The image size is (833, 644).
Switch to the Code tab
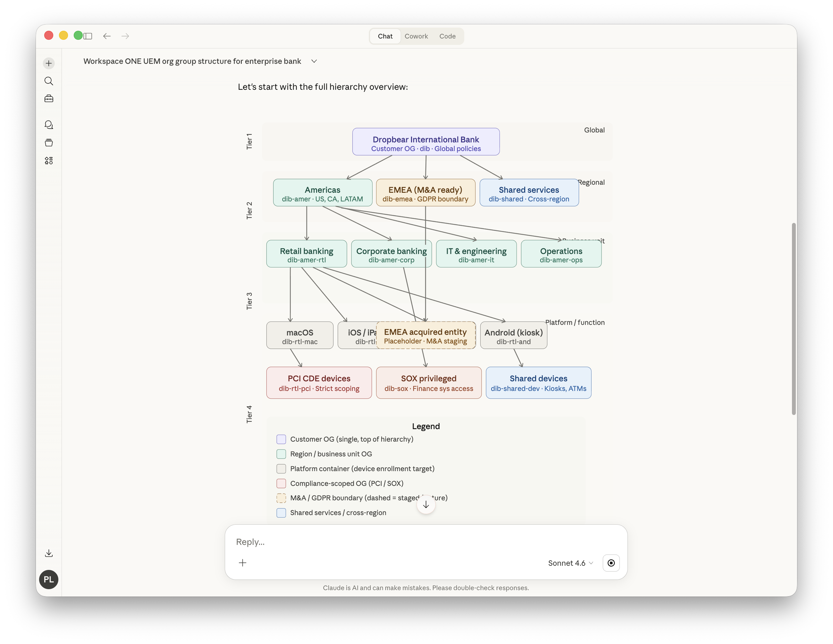coord(447,36)
